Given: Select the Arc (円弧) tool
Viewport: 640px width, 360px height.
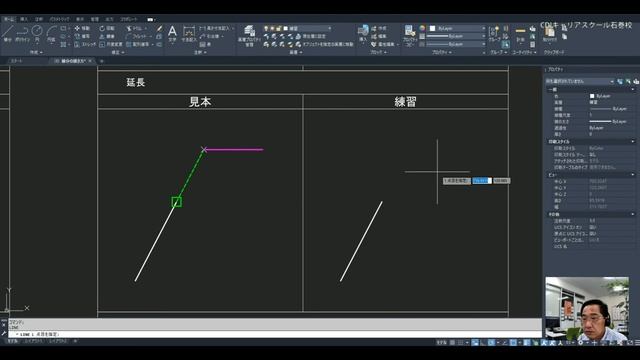Looking at the screenshot, I should [x=51, y=33].
